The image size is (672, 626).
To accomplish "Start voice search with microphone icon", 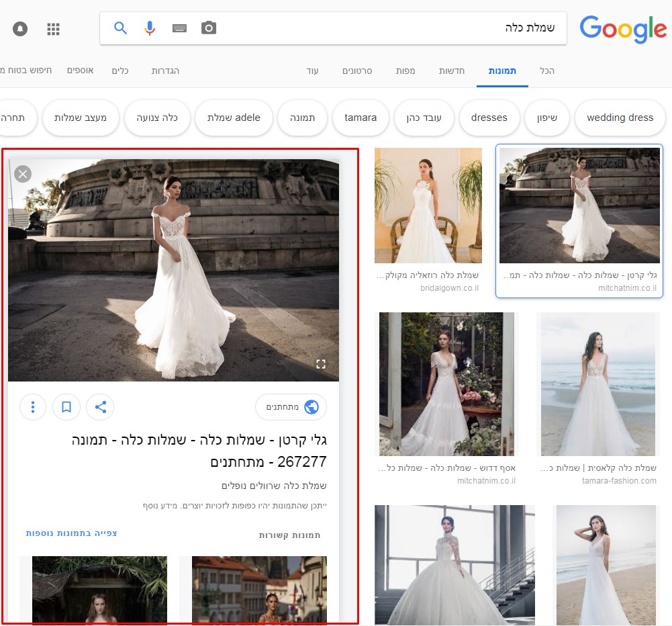I will pos(150,28).
